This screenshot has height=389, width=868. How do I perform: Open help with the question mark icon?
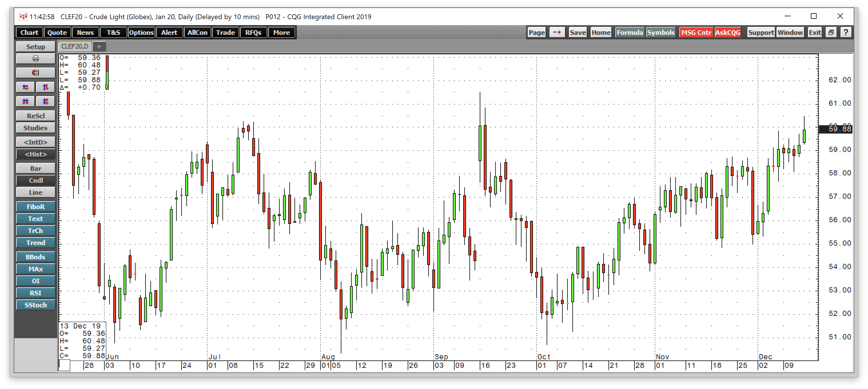(x=846, y=32)
